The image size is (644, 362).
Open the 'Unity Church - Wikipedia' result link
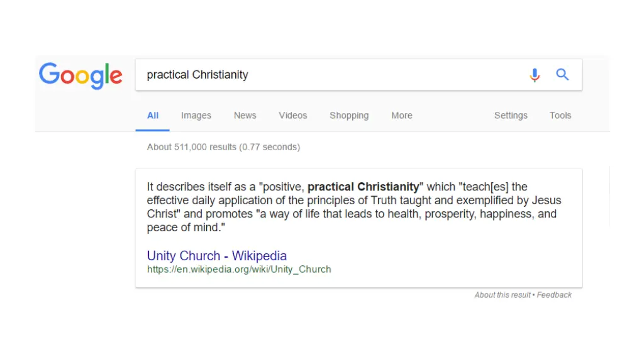tap(217, 256)
